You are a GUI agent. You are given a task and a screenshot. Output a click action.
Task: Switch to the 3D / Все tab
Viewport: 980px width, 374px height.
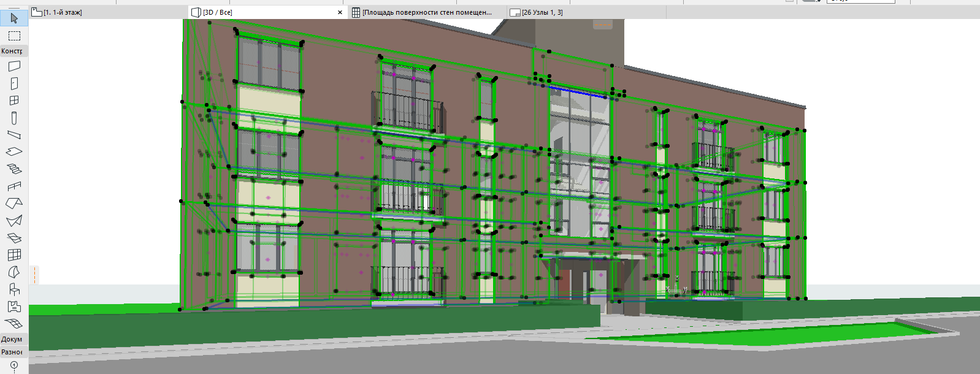tap(218, 12)
